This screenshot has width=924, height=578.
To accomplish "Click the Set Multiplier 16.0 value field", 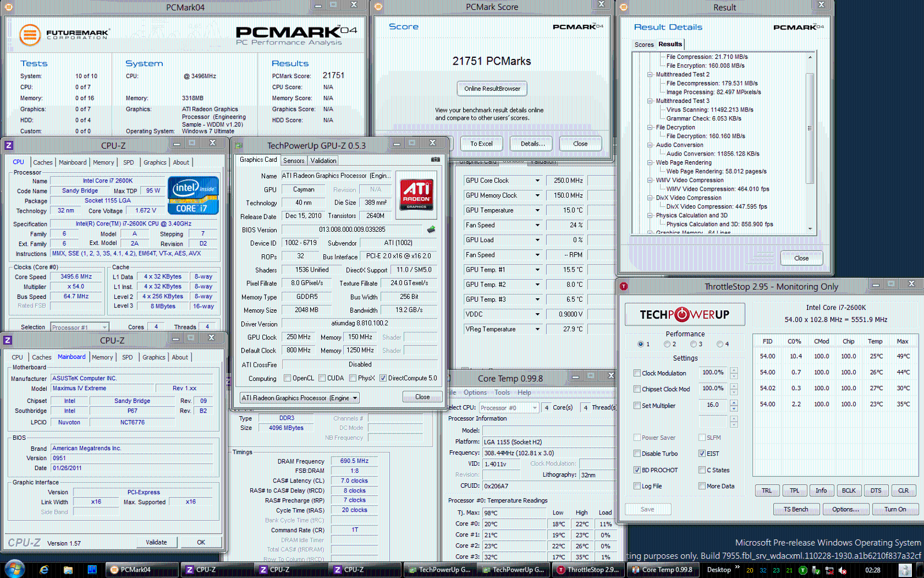I will point(713,405).
